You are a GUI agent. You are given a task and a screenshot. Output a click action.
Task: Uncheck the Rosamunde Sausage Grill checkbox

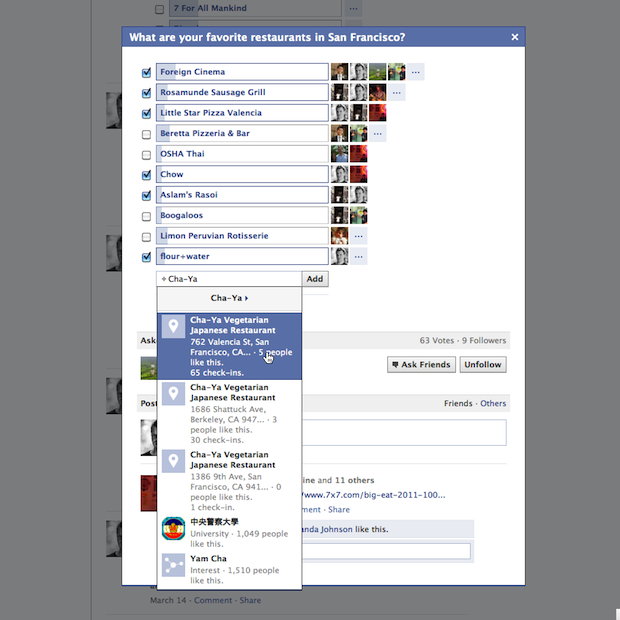pos(146,93)
